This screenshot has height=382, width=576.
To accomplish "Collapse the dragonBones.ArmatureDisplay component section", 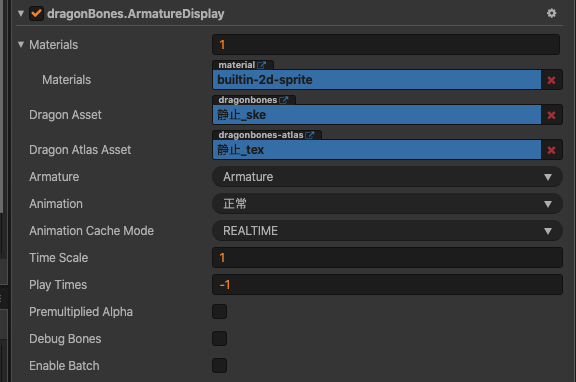I will point(21,14).
